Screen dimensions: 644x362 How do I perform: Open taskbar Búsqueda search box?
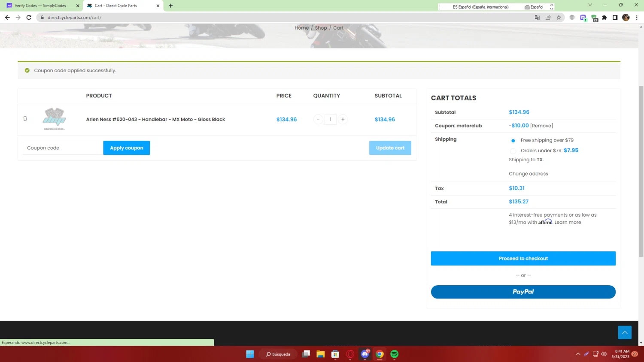click(x=278, y=354)
